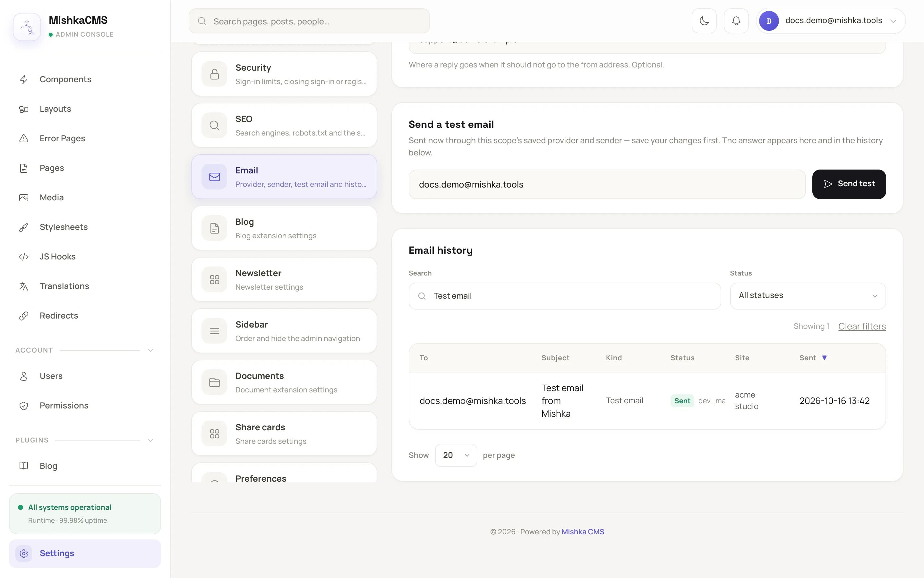The width and height of the screenshot is (924, 578).
Task: Click the Components lightning bolt icon
Action: point(24,80)
